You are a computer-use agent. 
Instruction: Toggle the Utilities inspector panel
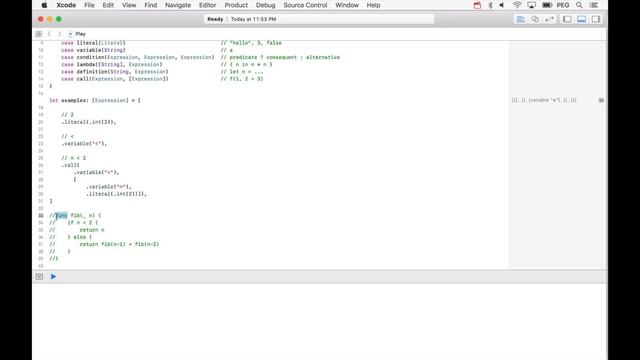click(596, 19)
